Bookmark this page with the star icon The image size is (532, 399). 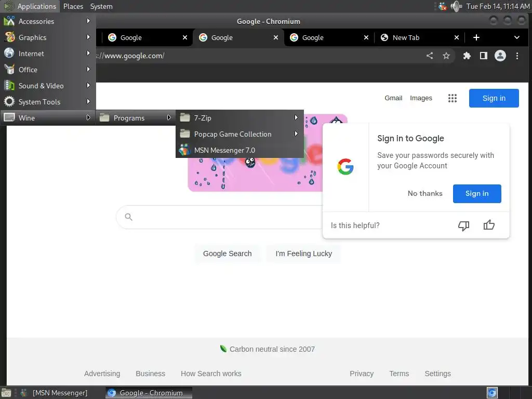click(446, 56)
